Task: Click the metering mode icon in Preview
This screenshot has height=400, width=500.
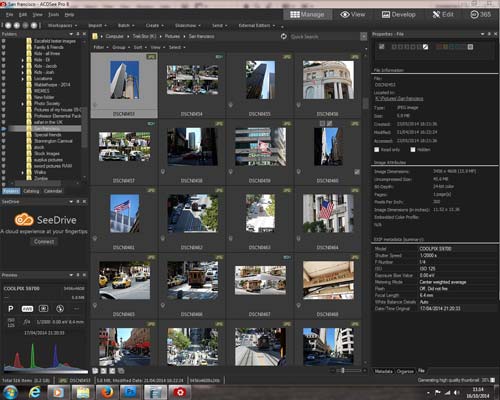Action: click(44, 309)
